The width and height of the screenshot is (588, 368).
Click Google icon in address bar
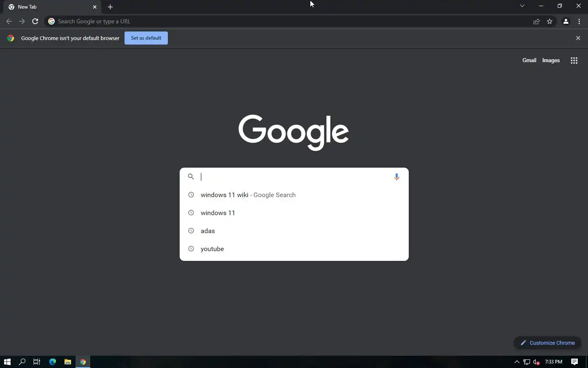(51, 21)
